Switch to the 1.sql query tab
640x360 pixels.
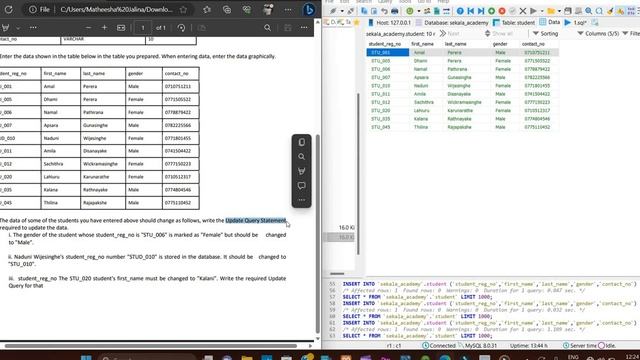pyautogui.click(x=576, y=22)
